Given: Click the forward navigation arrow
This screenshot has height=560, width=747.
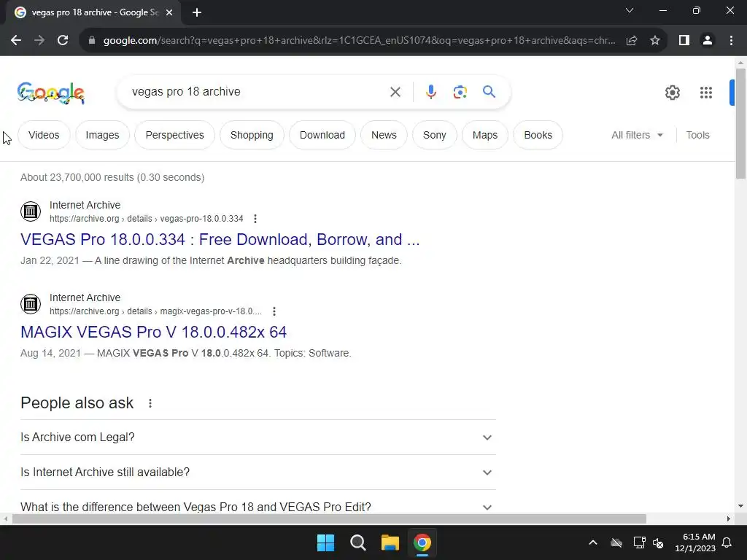Looking at the screenshot, I should point(39,41).
